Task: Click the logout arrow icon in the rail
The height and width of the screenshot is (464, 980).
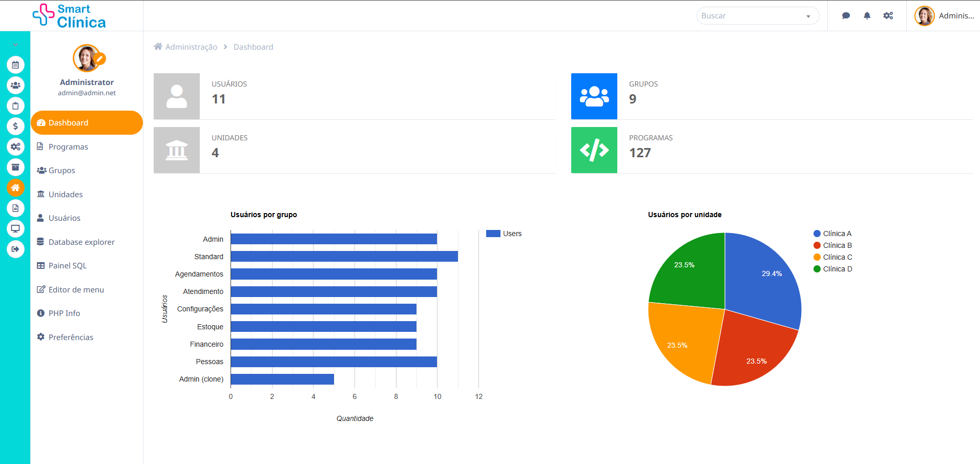Action: (x=15, y=249)
